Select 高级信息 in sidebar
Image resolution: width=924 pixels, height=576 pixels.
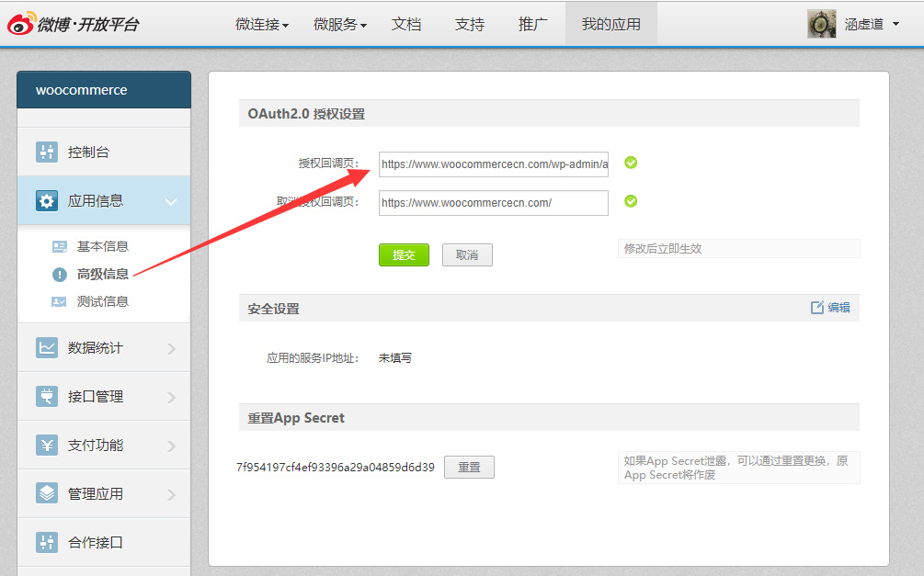[x=103, y=275]
